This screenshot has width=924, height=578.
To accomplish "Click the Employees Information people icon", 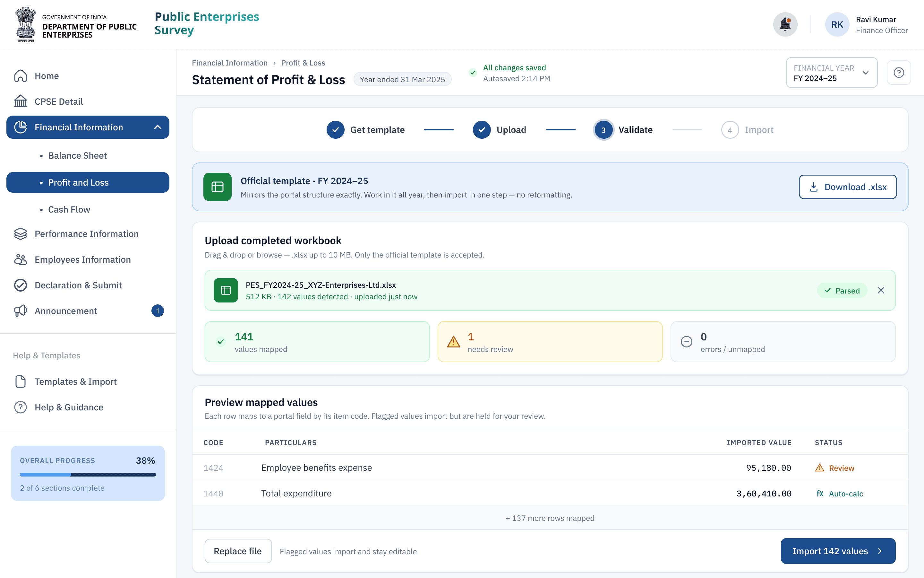I will tap(21, 259).
